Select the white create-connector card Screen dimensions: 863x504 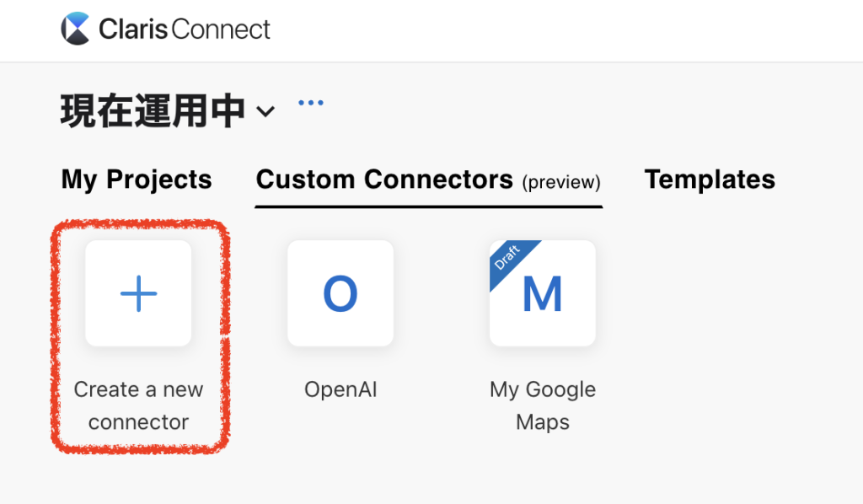pyautogui.click(x=139, y=293)
